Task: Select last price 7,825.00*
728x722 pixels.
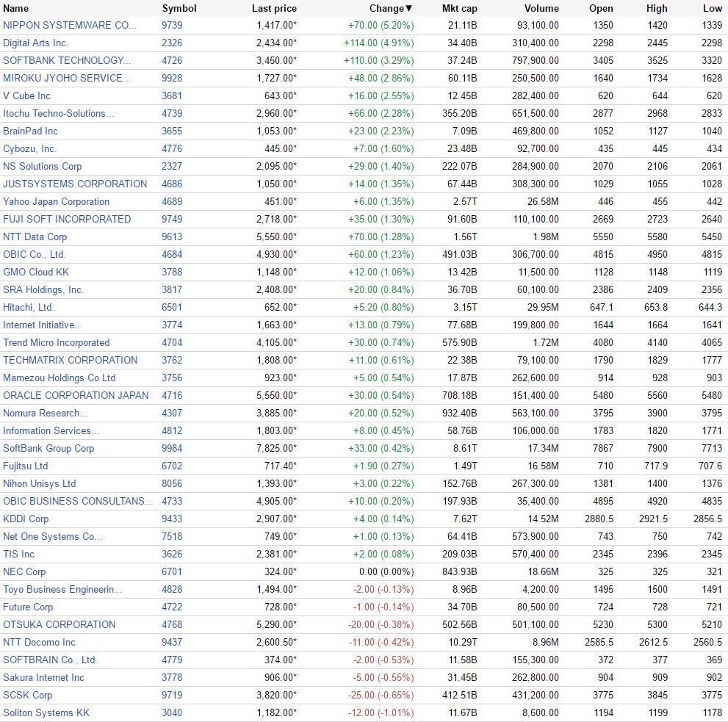Action: 276,449
